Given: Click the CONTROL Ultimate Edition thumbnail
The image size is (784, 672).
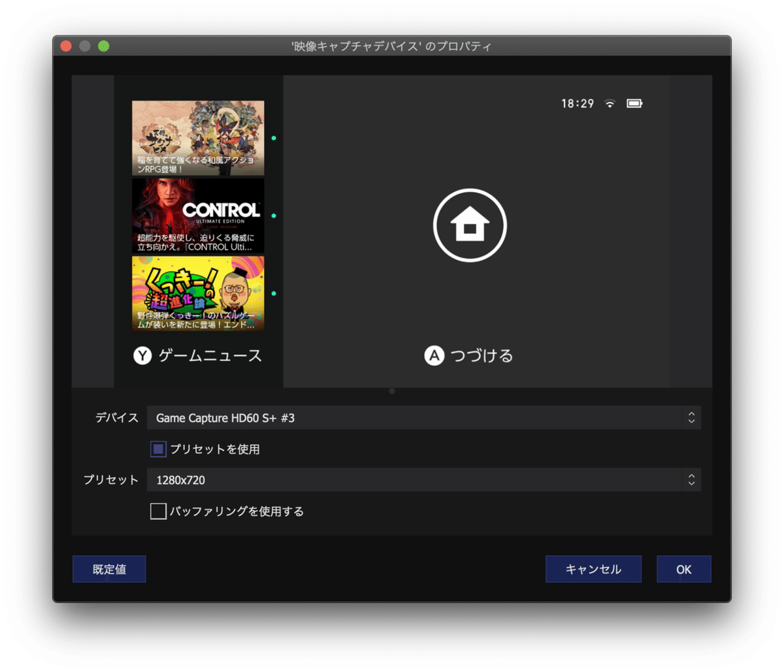Looking at the screenshot, I should click(x=198, y=216).
